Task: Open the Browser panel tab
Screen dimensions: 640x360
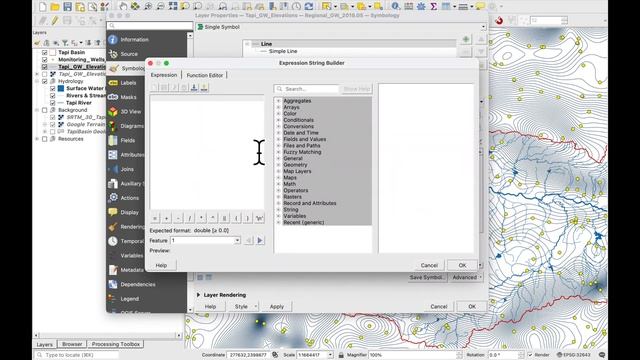Action: tap(72, 344)
